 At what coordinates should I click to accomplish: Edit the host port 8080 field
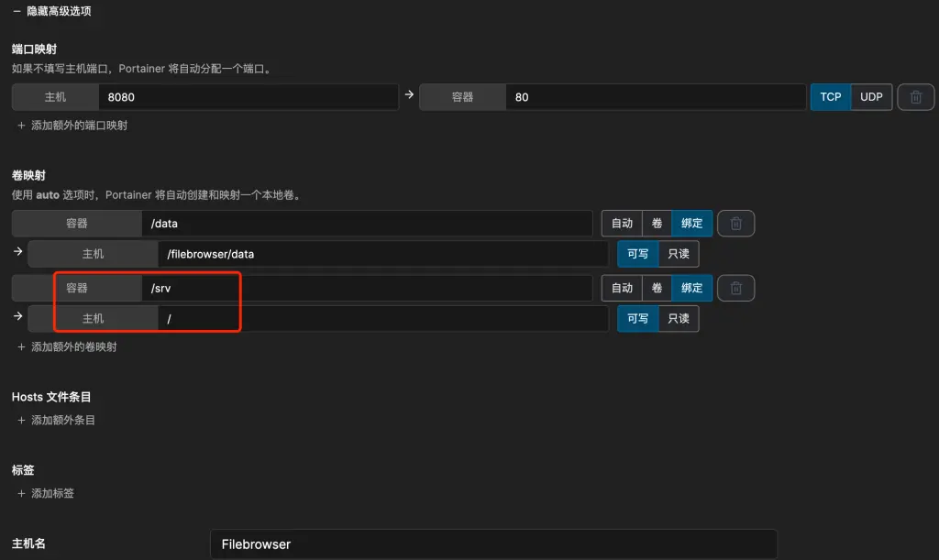coord(248,97)
